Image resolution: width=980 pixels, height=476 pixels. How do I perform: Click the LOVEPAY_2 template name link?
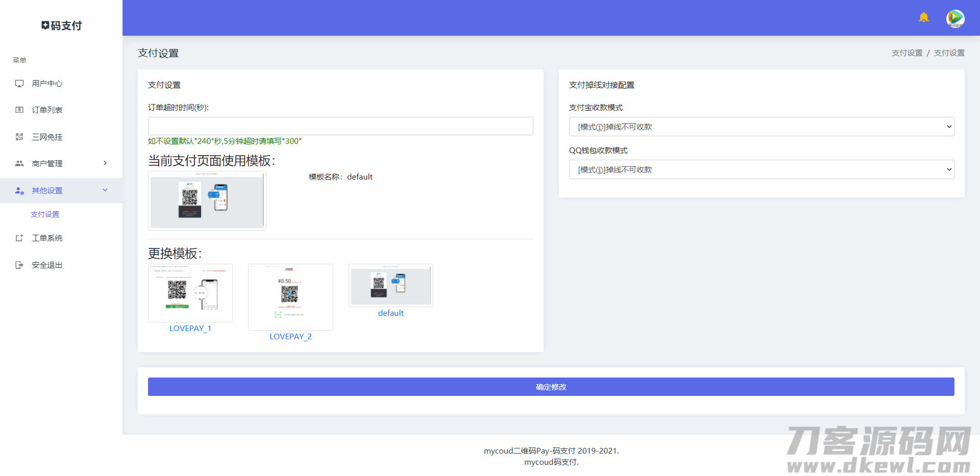[290, 337]
